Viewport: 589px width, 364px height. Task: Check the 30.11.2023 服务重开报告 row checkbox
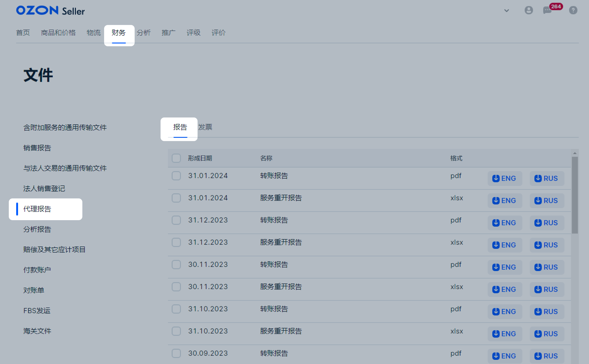(x=176, y=287)
